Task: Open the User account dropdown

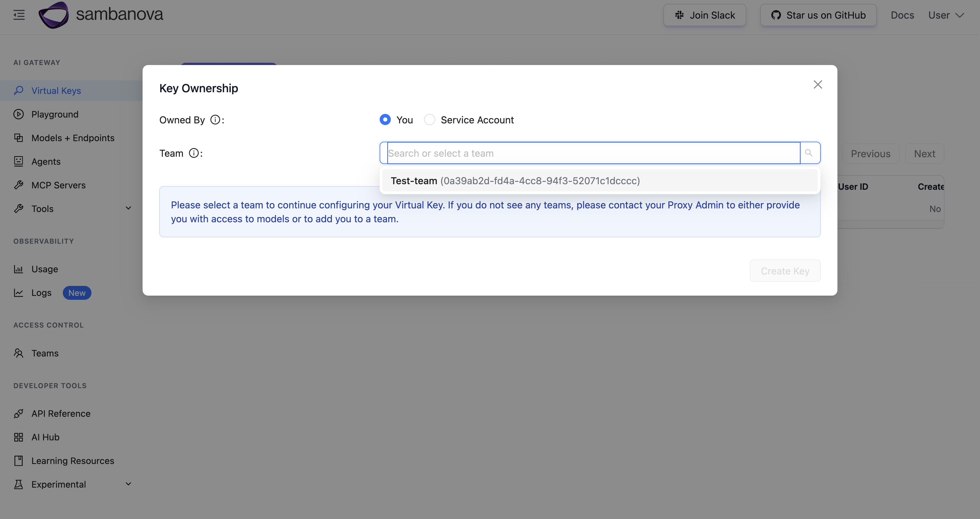Action: click(946, 15)
